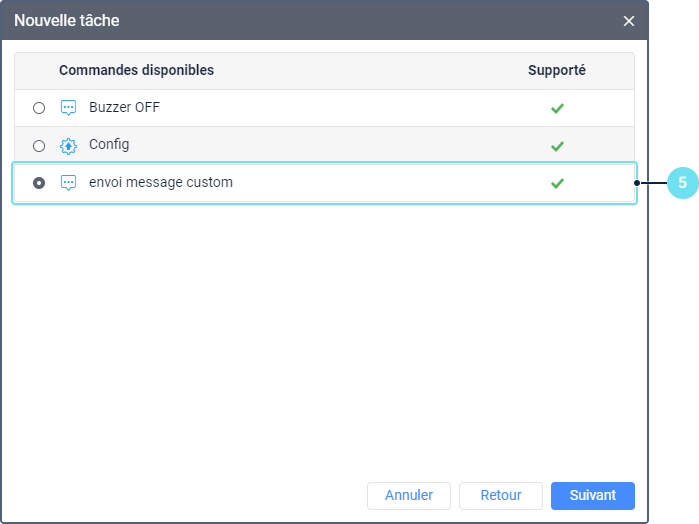Proceed with the Suivant button

[x=592, y=495]
